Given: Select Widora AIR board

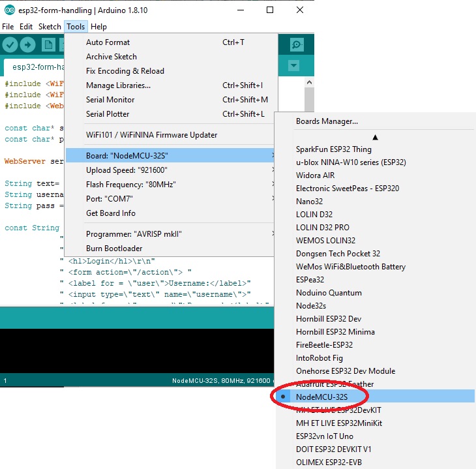Looking at the screenshot, I should point(375,175).
